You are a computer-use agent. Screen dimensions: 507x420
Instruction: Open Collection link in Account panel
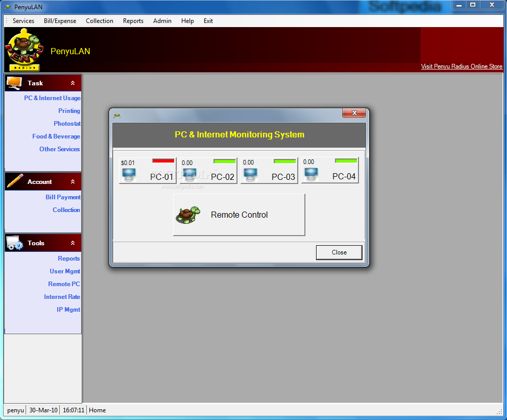[x=66, y=210]
